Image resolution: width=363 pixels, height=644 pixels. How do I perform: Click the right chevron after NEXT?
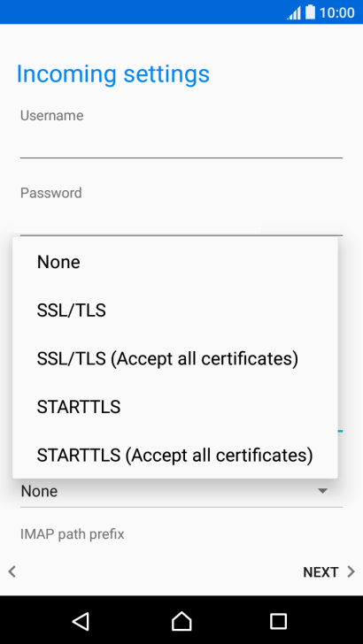pos(351,571)
